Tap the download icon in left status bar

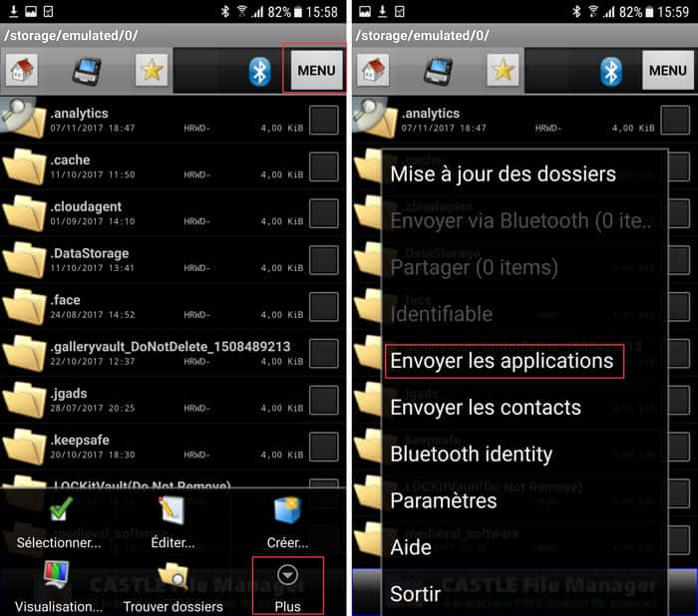(x=14, y=11)
